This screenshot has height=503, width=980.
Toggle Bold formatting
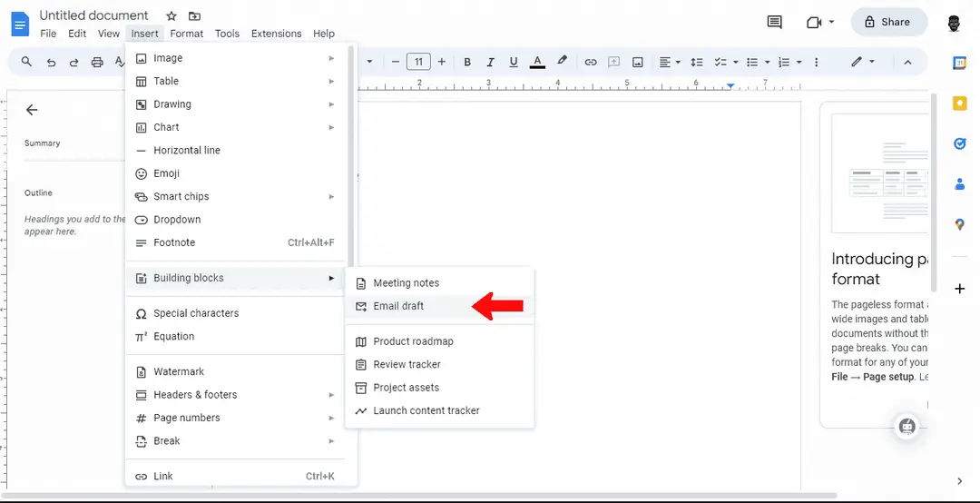click(467, 62)
